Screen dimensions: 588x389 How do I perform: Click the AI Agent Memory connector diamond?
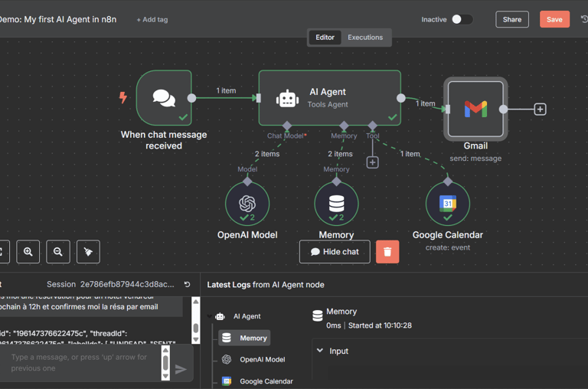pyautogui.click(x=344, y=126)
